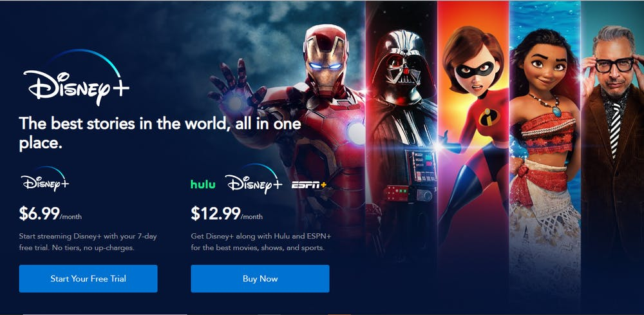Click the Disney+ logo in the bundle row
This screenshot has height=315, width=644.
coord(253,180)
